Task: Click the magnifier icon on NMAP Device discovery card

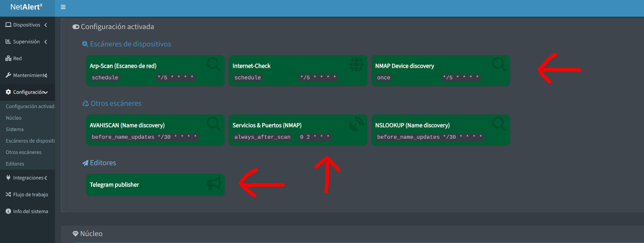Action: tap(499, 64)
